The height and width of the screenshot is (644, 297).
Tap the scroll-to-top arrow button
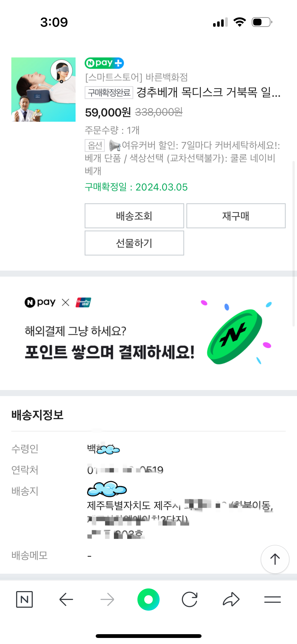click(275, 559)
